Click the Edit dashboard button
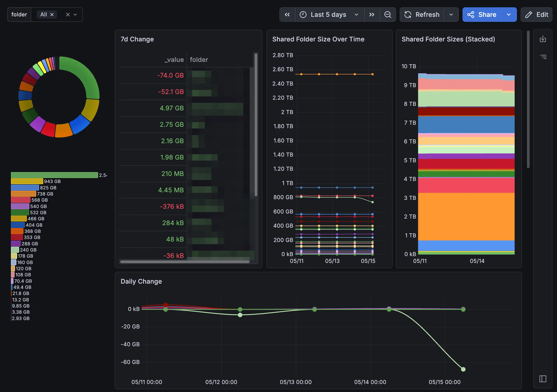 (536, 15)
